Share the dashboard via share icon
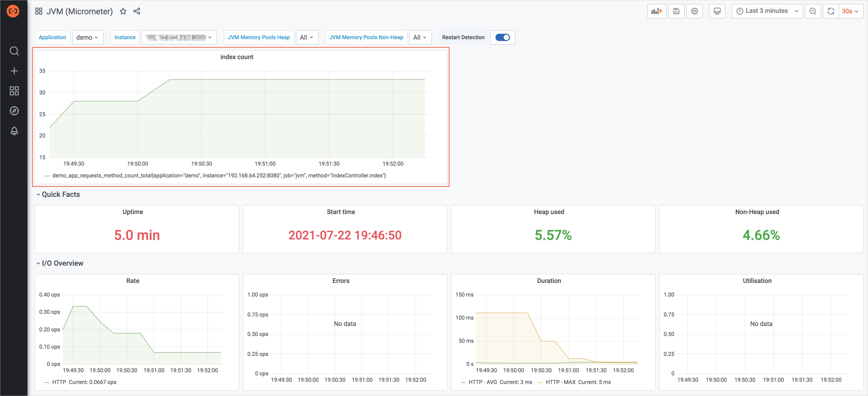 click(137, 11)
